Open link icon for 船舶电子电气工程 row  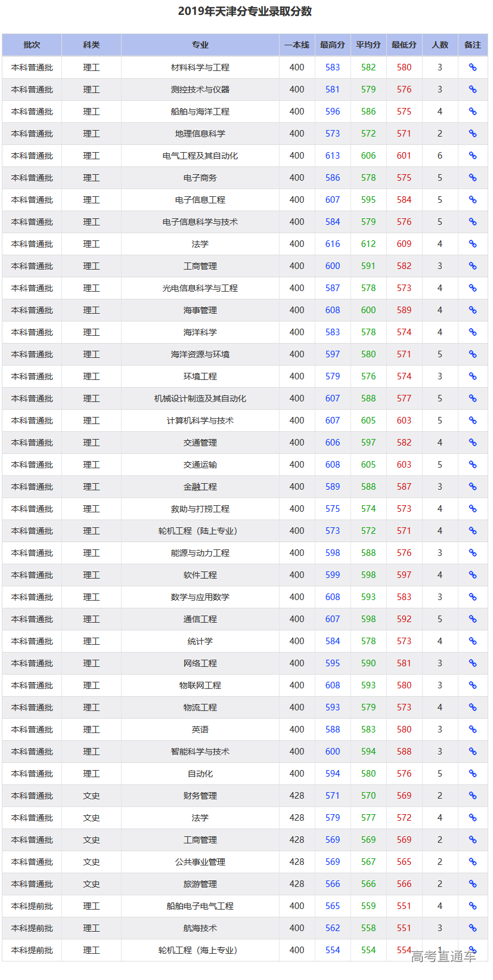(472, 906)
